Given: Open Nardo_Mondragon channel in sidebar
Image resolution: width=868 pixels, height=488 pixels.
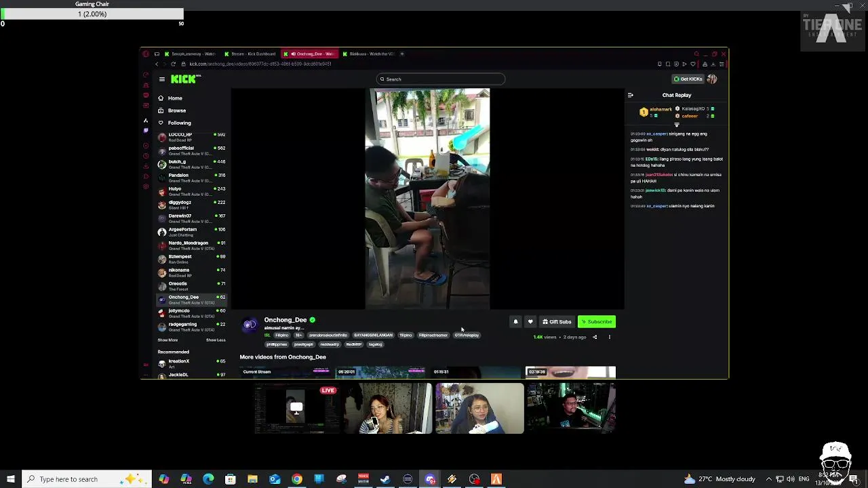Looking at the screenshot, I should [191, 245].
